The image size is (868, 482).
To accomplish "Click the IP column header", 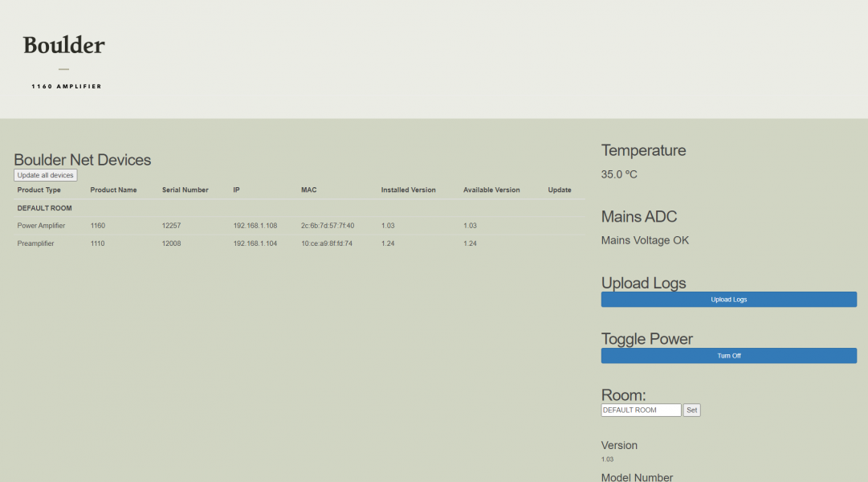I will pos(236,190).
